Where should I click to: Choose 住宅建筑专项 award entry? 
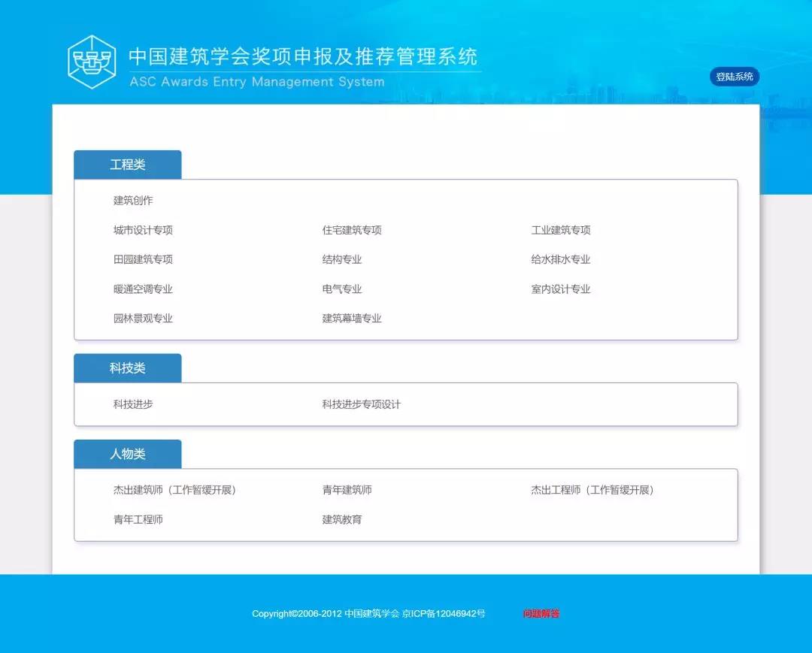[352, 230]
